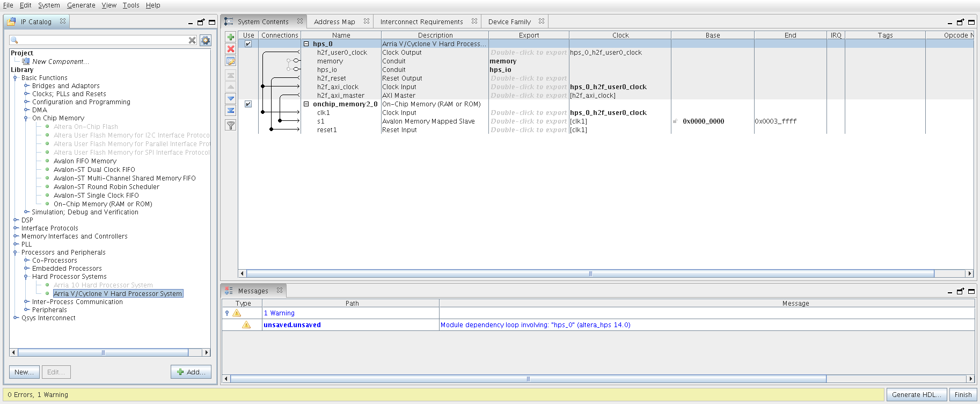Close the Messages tab

pos(280,291)
